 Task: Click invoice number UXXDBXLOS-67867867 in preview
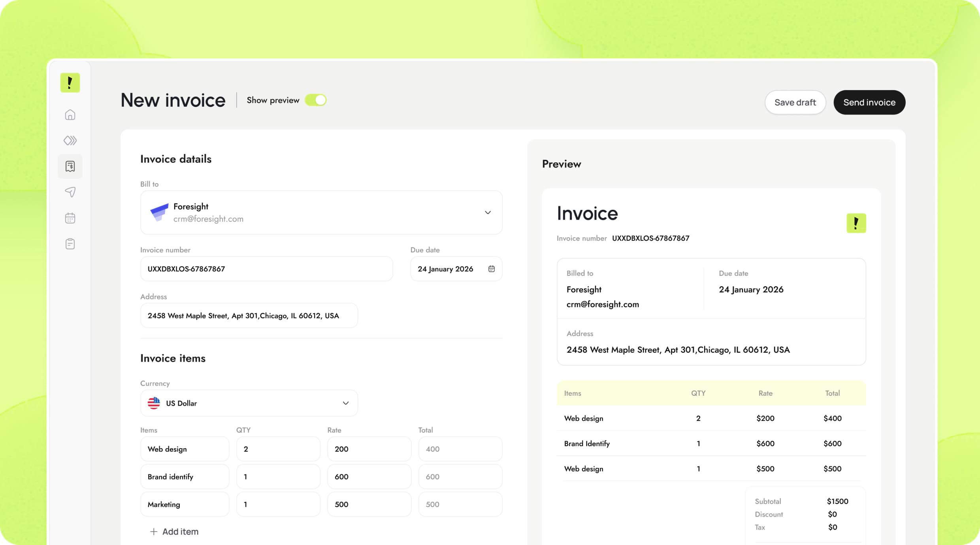point(650,238)
